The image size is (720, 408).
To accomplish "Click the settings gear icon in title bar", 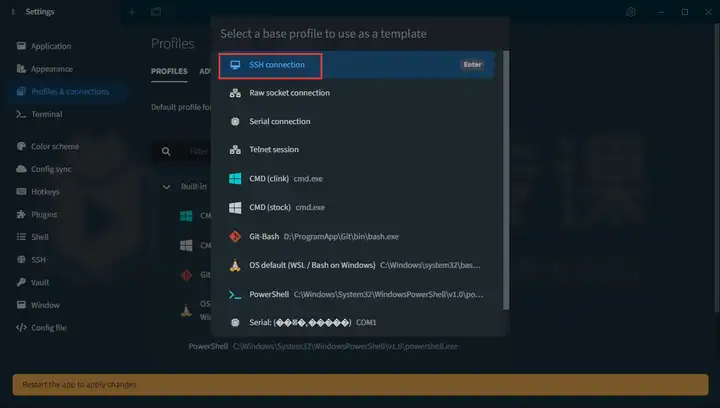I will point(631,12).
